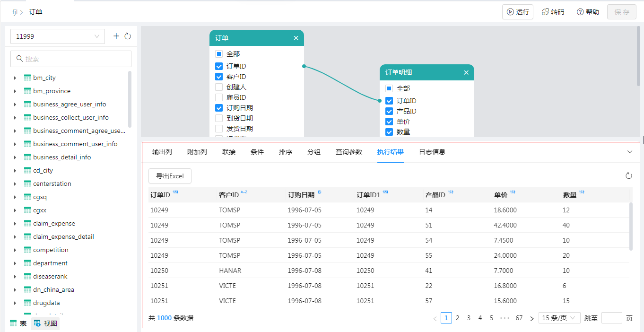Screen dimensions: 644x332
Task: Close the 订单 table card
Action: [296, 38]
